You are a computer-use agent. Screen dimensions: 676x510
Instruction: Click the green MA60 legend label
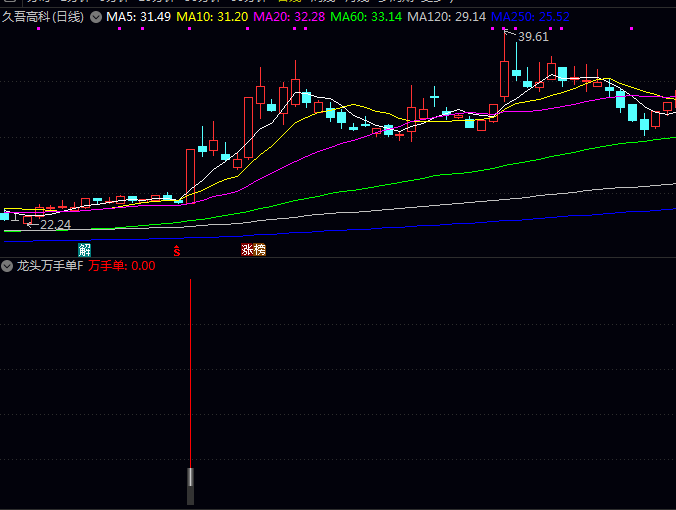[365, 18]
